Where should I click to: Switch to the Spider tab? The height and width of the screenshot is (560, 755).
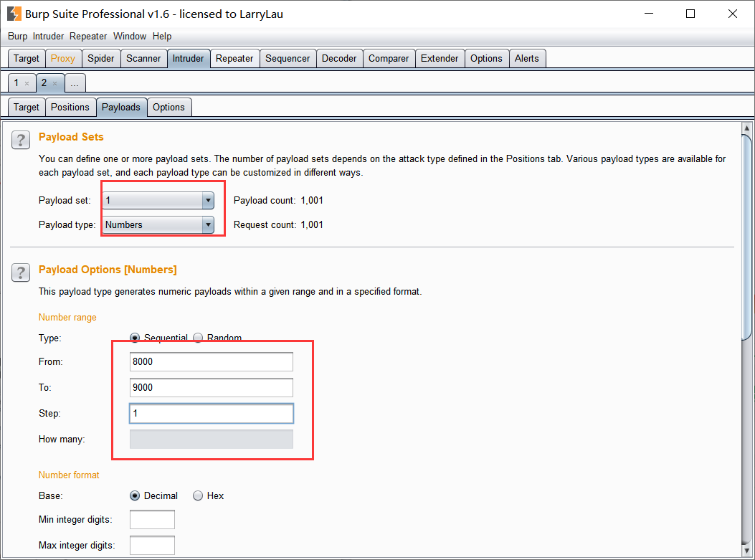click(100, 59)
